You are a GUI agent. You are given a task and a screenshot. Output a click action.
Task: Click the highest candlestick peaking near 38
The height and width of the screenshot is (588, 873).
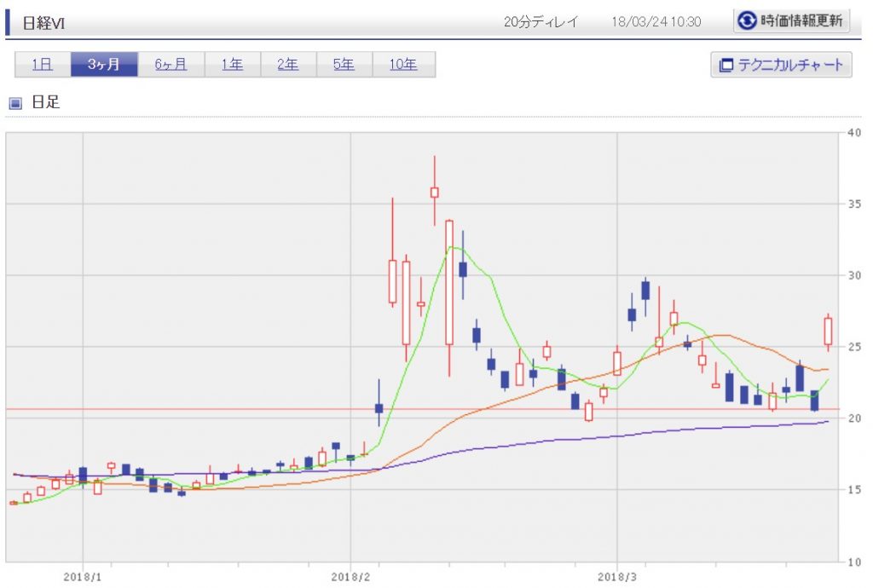tap(435, 193)
